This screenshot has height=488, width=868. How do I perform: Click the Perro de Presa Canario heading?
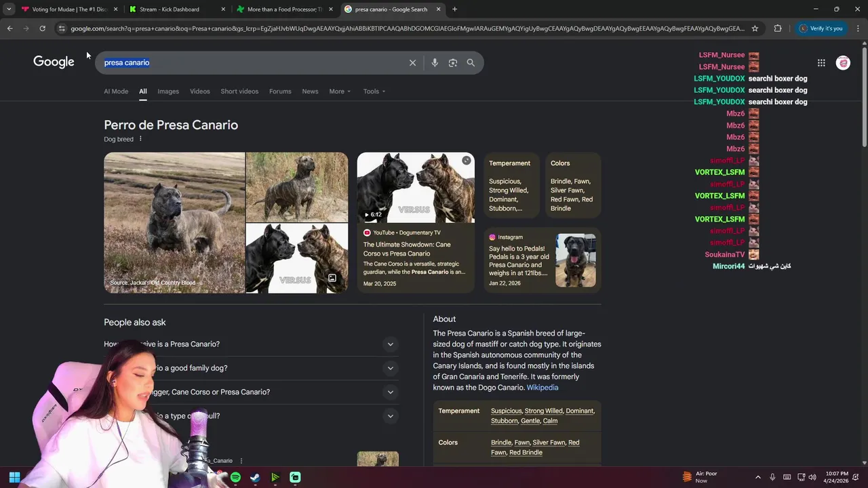[171, 125]
